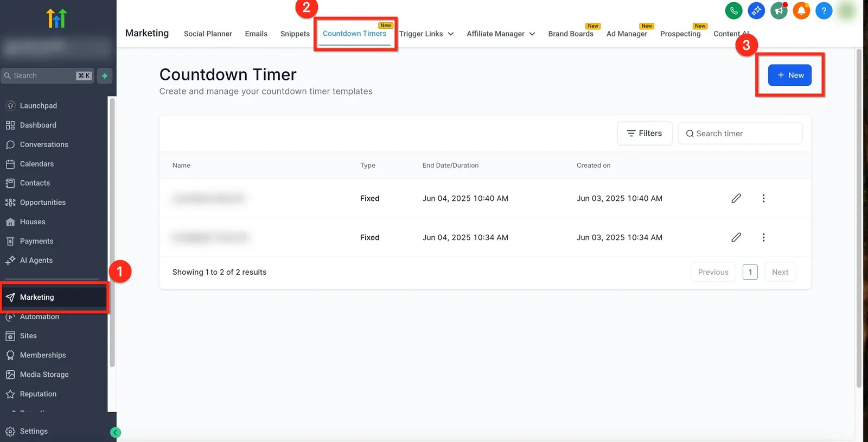Click end date Jun 04, 2025 10:40 AM
This screenshot has width=868, height=442.
click(x=465, y=198)
